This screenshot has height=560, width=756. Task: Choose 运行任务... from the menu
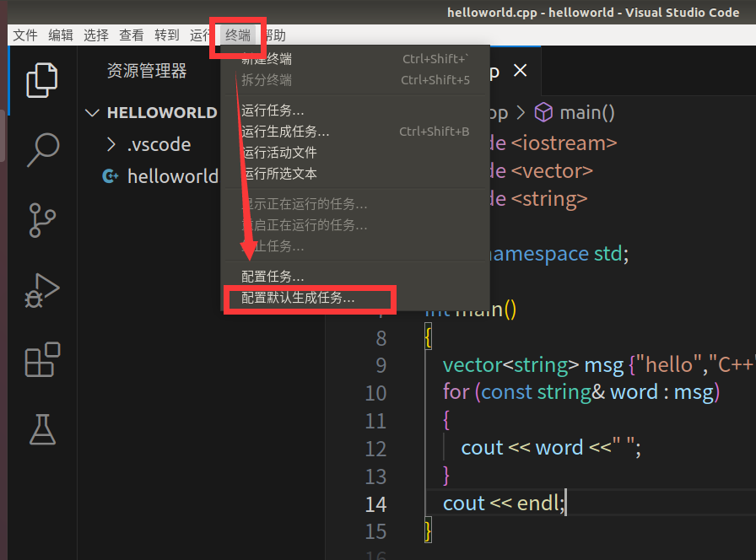pyautogui.click(x=355, y=110)
